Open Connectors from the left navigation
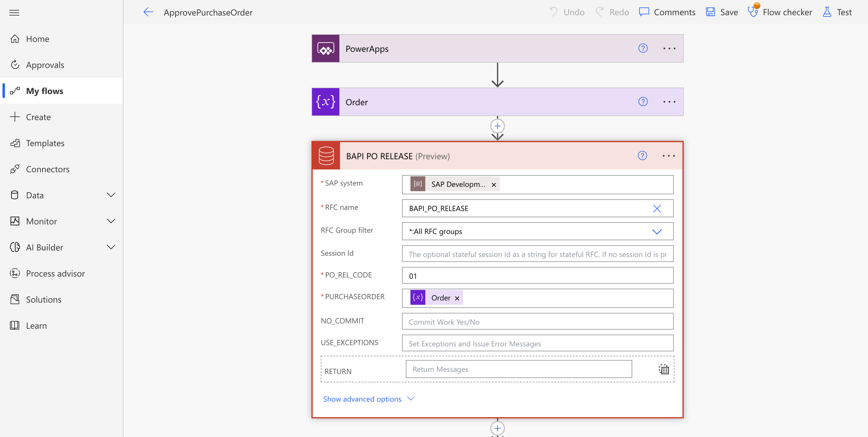This screenshot has height=437, width=868. (x=47, y=169)
